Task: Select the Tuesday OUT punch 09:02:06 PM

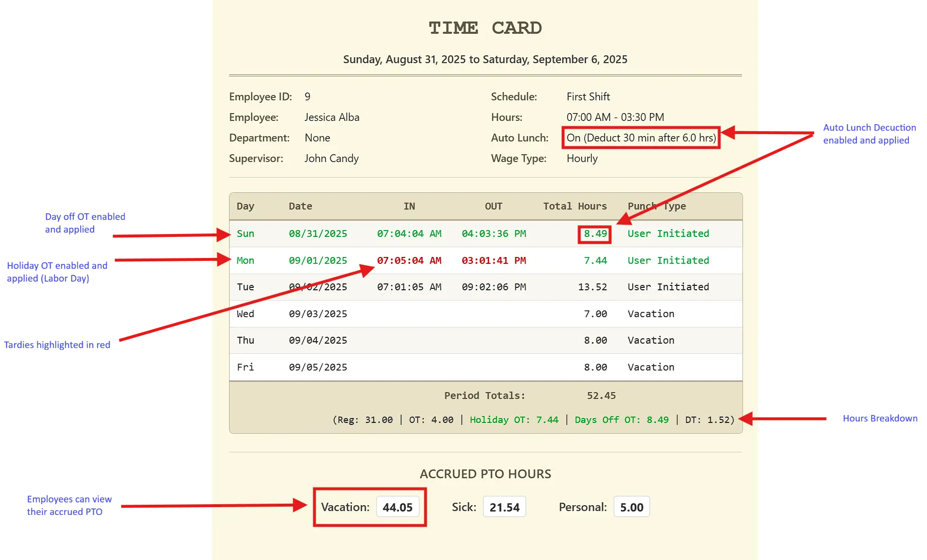Action: 493,287
